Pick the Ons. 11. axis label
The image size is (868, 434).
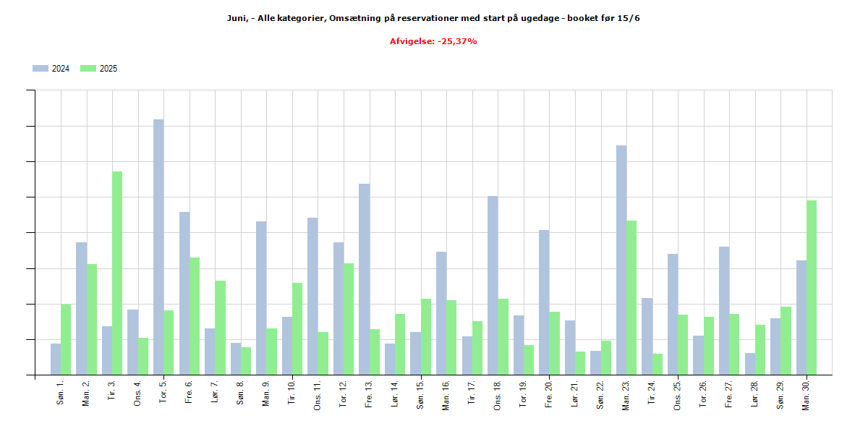point(318,394)
